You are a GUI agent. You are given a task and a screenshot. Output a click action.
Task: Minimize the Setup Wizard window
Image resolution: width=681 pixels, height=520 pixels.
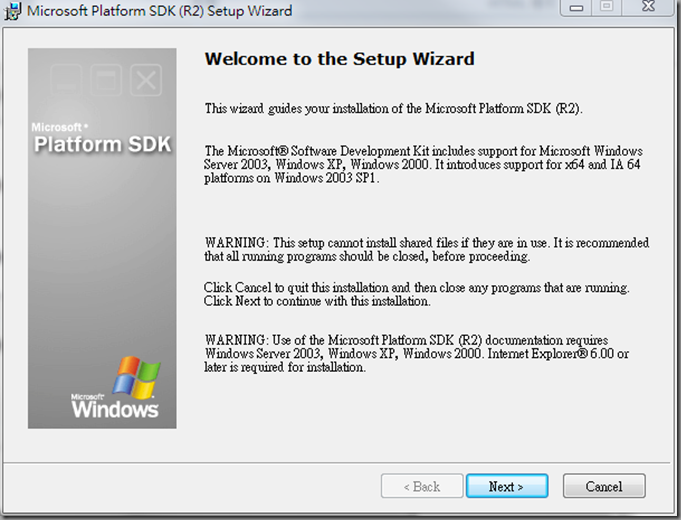click(576, 7)
